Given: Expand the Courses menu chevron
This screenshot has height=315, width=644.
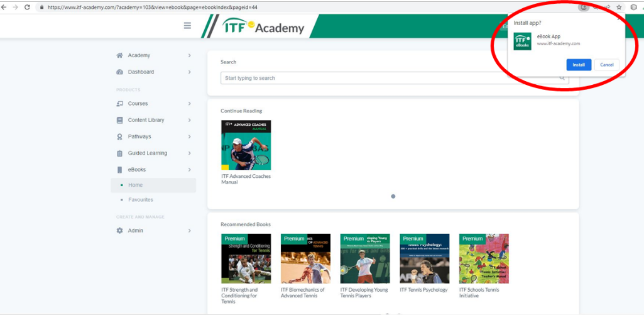Looking at the screenshot, I should 189,104.
